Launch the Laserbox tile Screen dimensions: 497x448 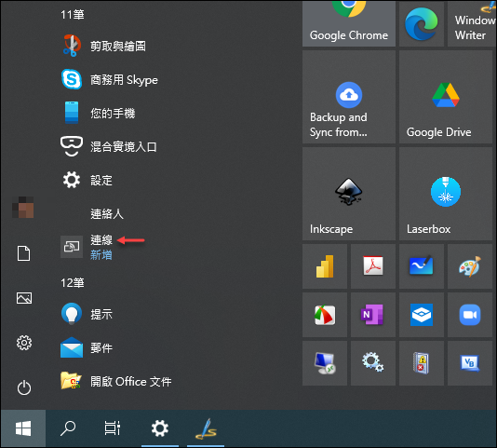click(446, 194)
